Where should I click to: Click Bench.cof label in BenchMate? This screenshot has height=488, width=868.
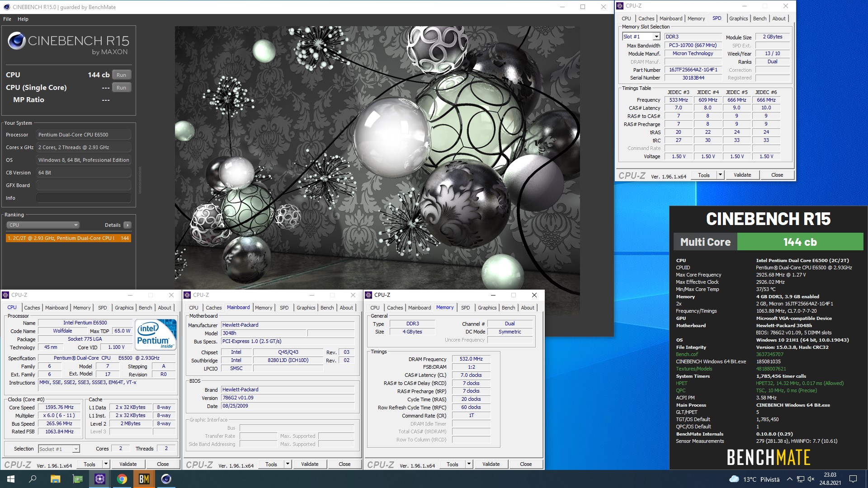pyautogui.click(x=687, y=354)
